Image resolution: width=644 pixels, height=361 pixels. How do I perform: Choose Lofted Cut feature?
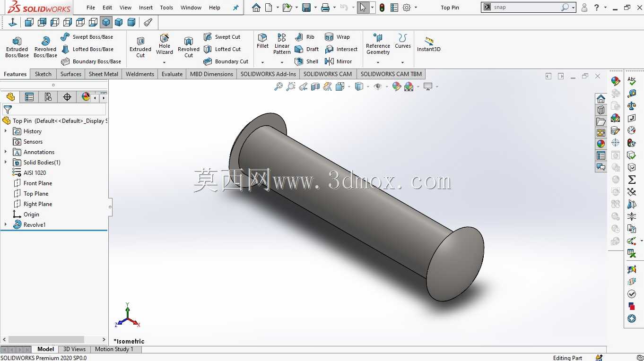[222, 49]
